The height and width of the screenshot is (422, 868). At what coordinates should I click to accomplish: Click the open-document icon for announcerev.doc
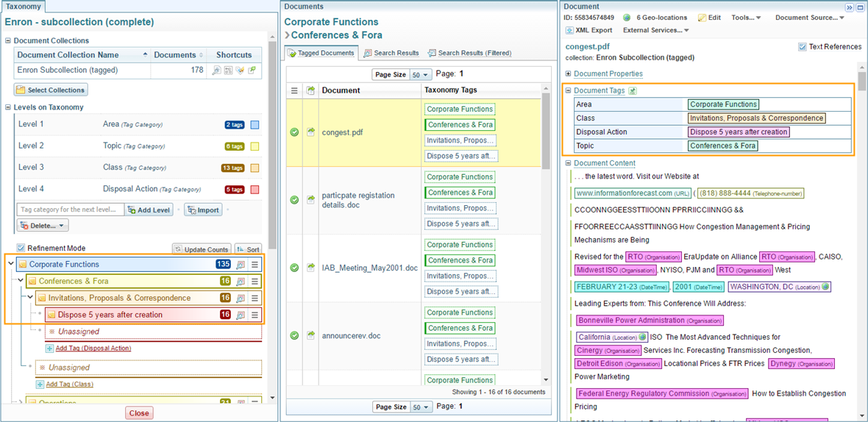tap(310, 335)
